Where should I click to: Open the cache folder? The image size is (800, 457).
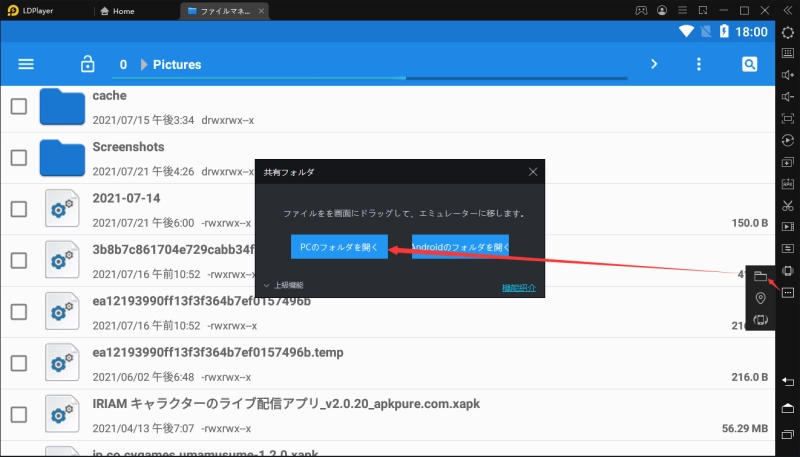tap(109, 95)
